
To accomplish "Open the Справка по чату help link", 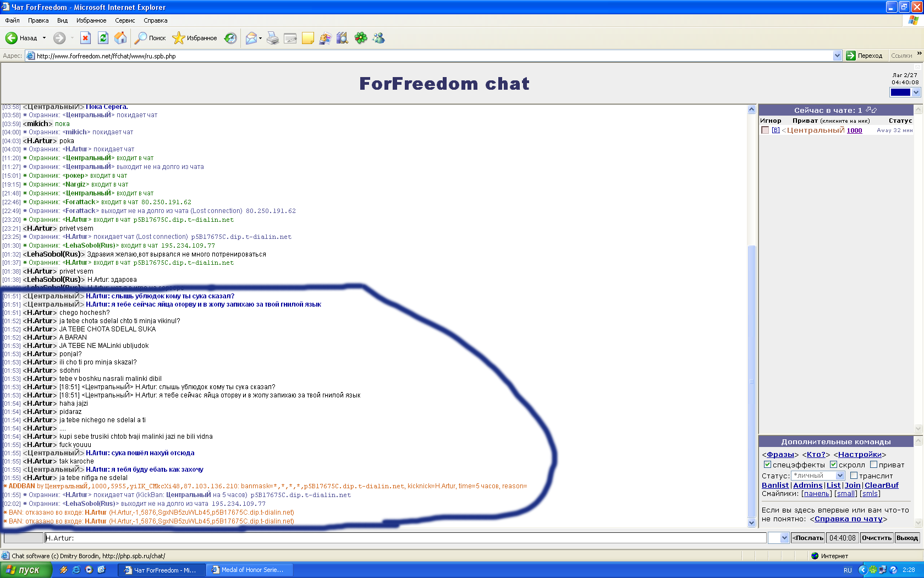I will point(848,519).
